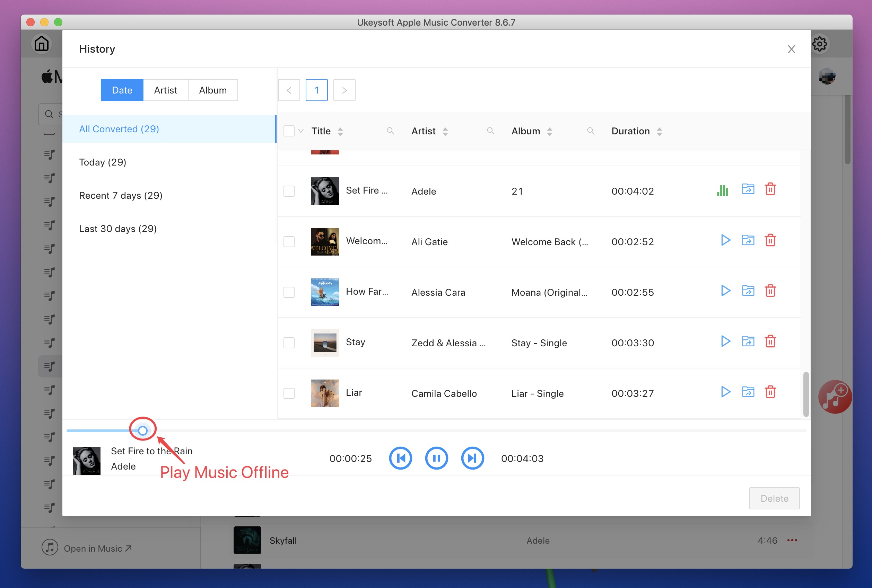Viewport: 872px width, 588px height.
Task: Open output folder for Stay row
Action: (748, 341)
